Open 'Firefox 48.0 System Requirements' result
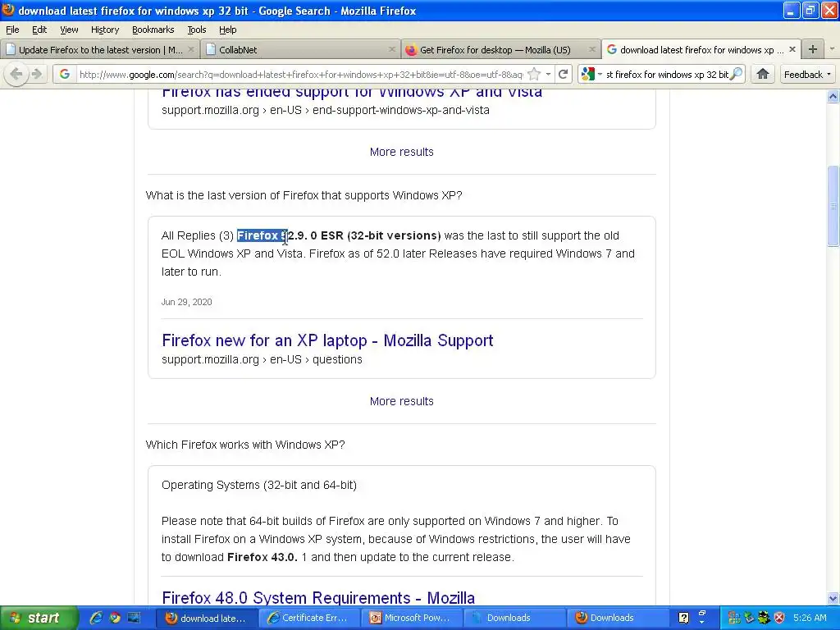Screen dimensions: 840x630 pos(318,597)
